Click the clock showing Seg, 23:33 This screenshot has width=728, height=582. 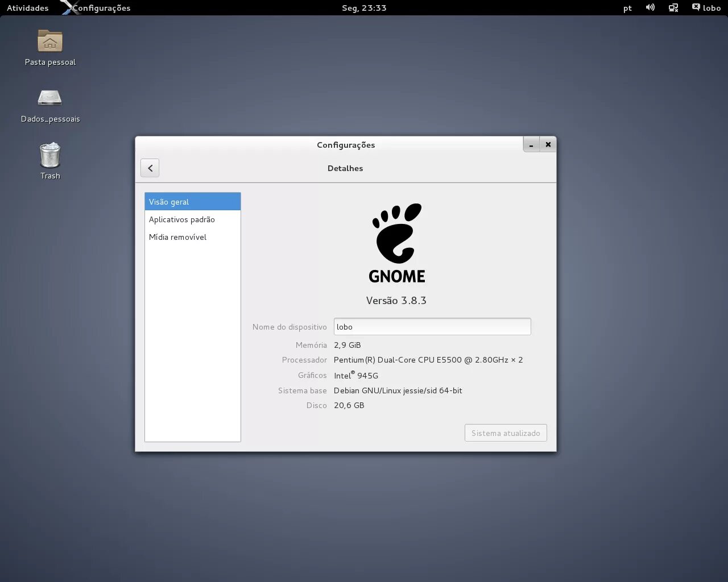pyautogui.click(x=364, y=8)
